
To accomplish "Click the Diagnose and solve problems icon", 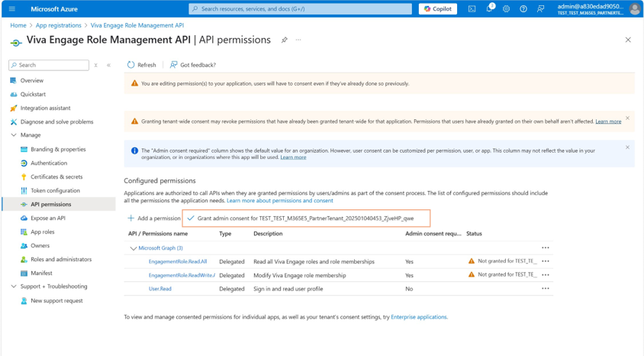I will point(13,121).
